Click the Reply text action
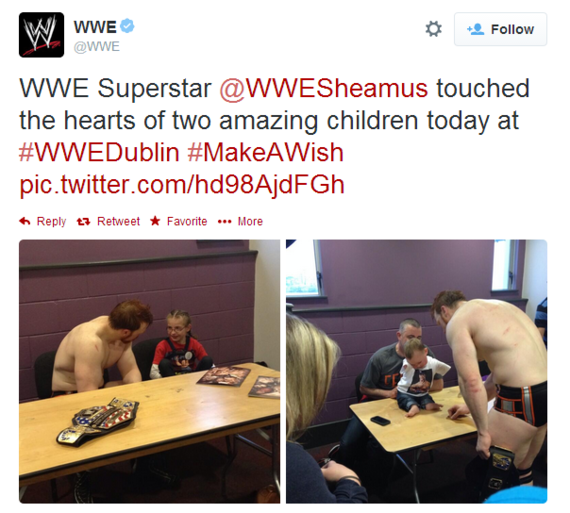Screen dimensions: 570x513 pos(51,221)
